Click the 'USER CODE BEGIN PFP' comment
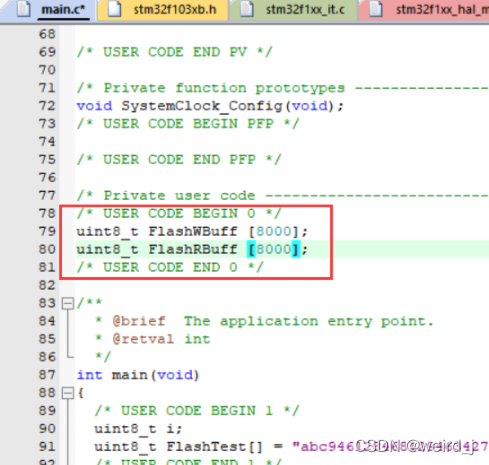Image resolution: width=489 pixels, height=465 pixels. tap(188, 124)
